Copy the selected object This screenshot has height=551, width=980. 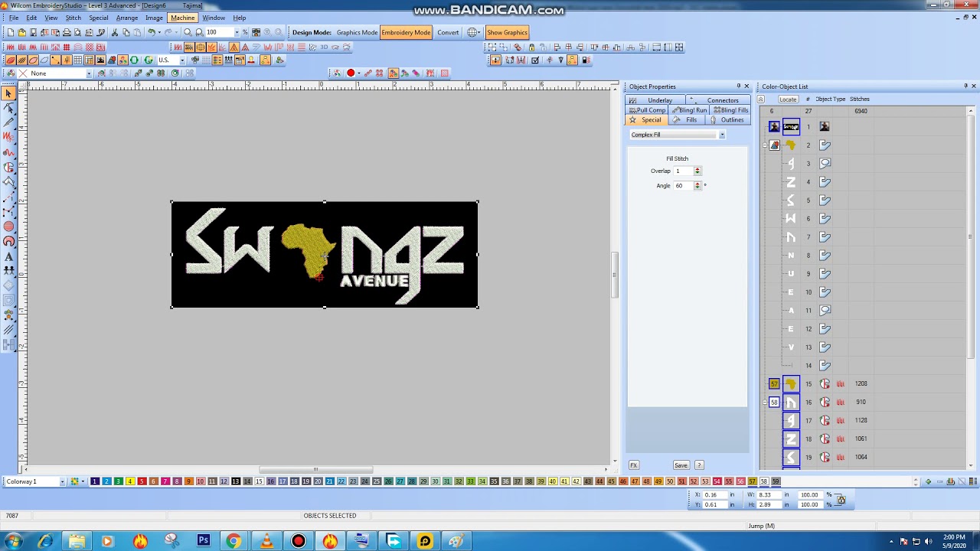coord(126,32)
